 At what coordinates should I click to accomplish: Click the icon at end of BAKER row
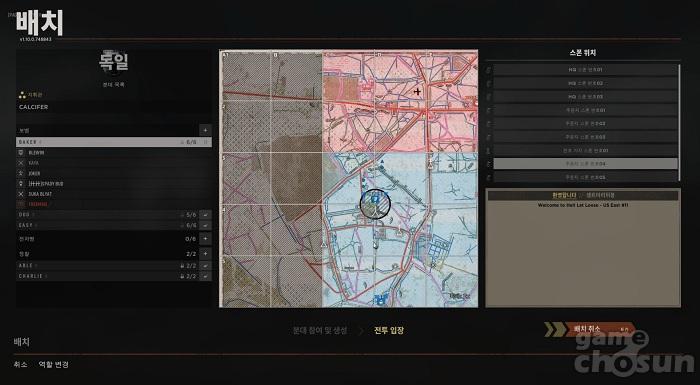(x=206, y=142)
